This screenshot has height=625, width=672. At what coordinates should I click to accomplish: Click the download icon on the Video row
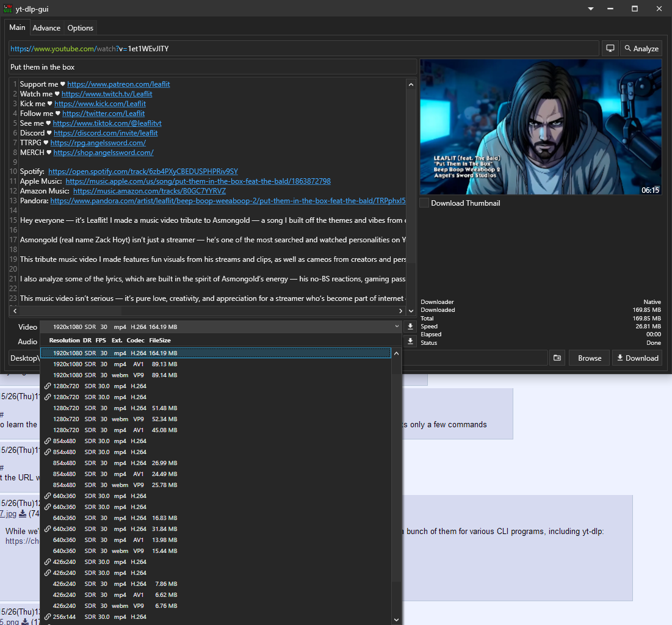pos(411,327)
